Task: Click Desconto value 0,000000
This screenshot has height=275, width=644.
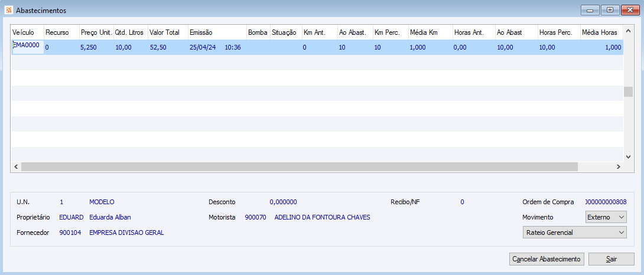Action: click(283, 202)
